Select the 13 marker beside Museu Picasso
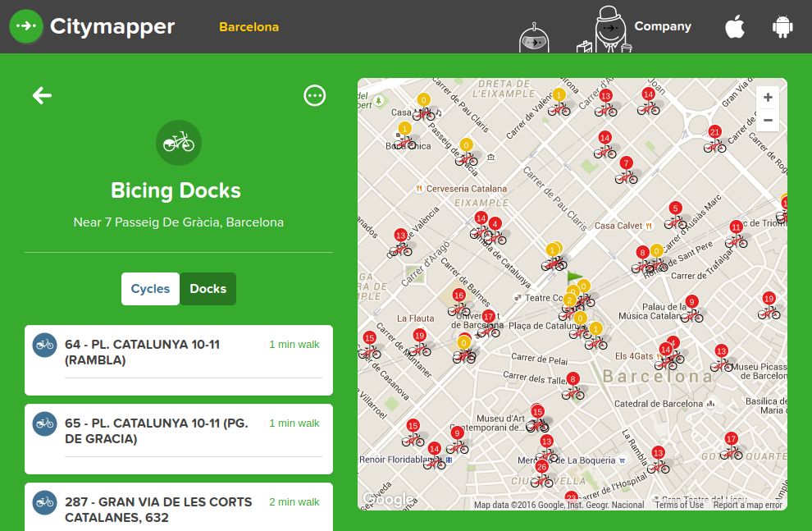The width and height of the screenshot is (812, 531). (x=722, y=358)
